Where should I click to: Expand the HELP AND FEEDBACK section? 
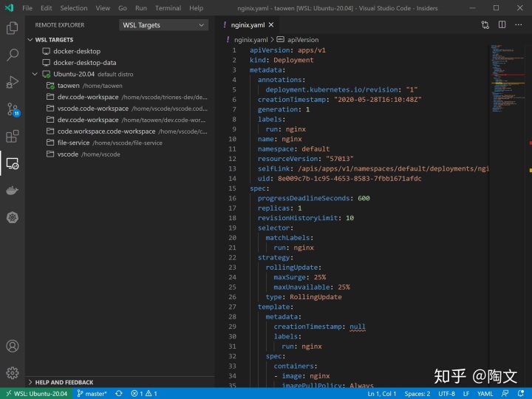coord(30,383)
